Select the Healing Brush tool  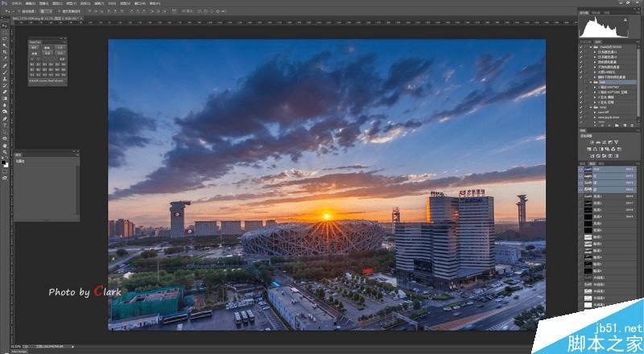point(6,66)
